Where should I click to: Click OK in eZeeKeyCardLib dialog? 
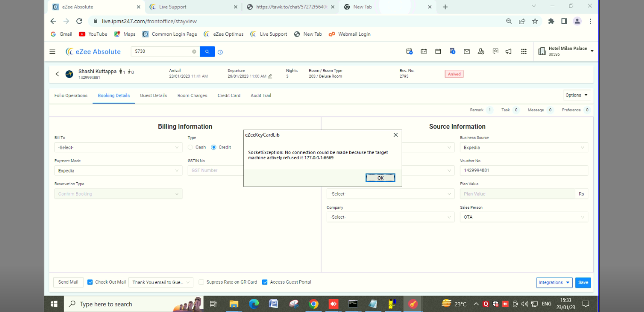[380, 178]
